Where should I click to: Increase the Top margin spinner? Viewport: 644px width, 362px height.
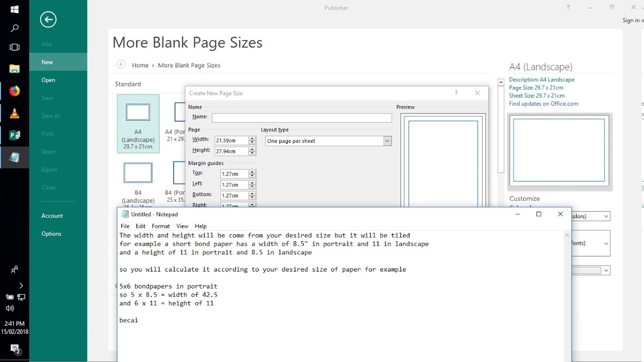tap(253, 172)
